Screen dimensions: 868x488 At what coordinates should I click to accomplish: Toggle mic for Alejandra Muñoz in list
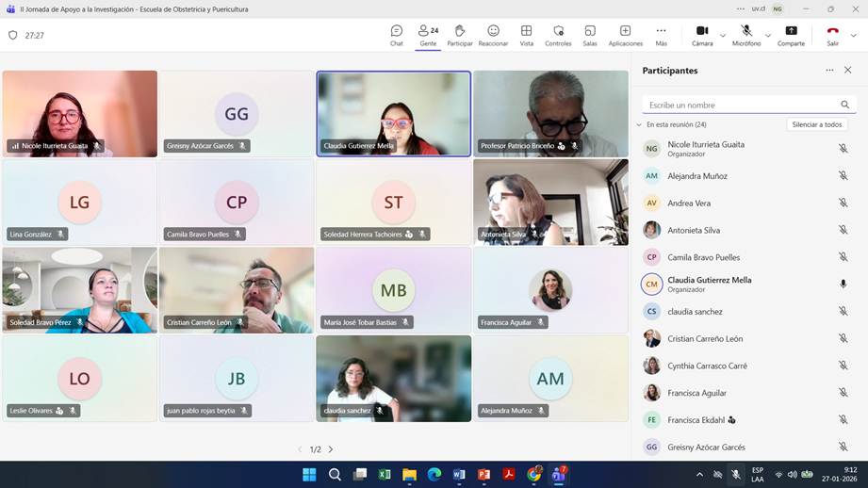coord(843,176)
